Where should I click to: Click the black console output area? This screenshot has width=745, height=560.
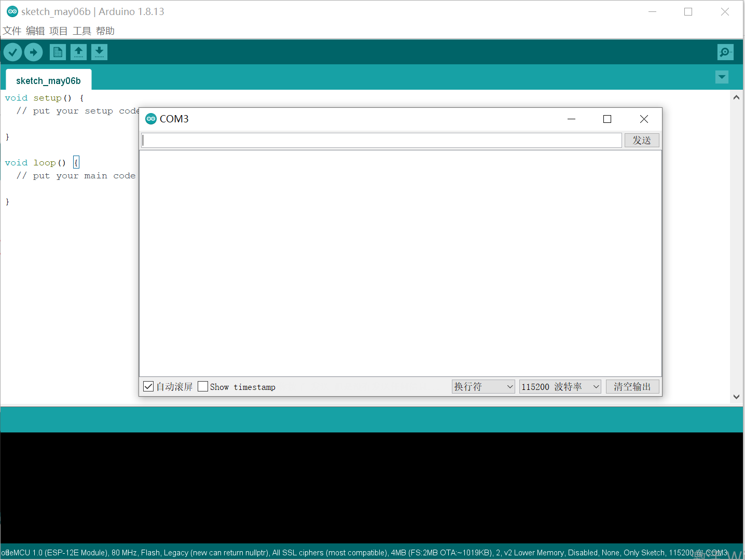pyautogui.click(x=371, y=488)
